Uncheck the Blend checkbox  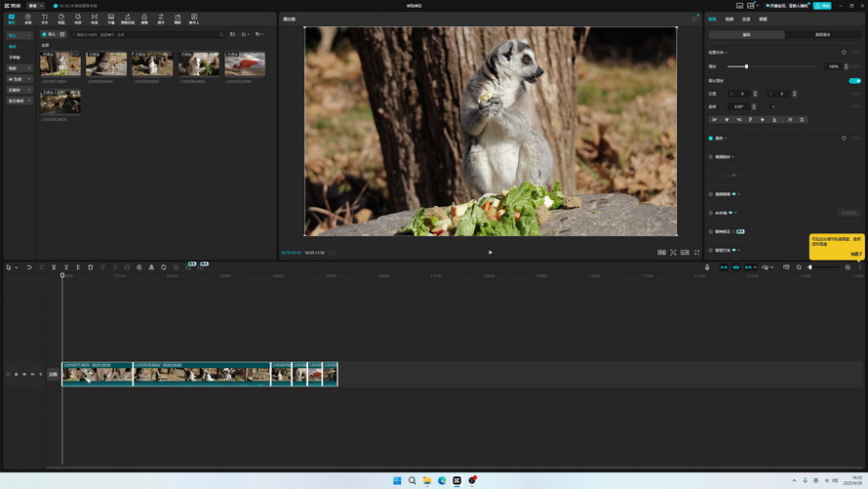[711, 139]
